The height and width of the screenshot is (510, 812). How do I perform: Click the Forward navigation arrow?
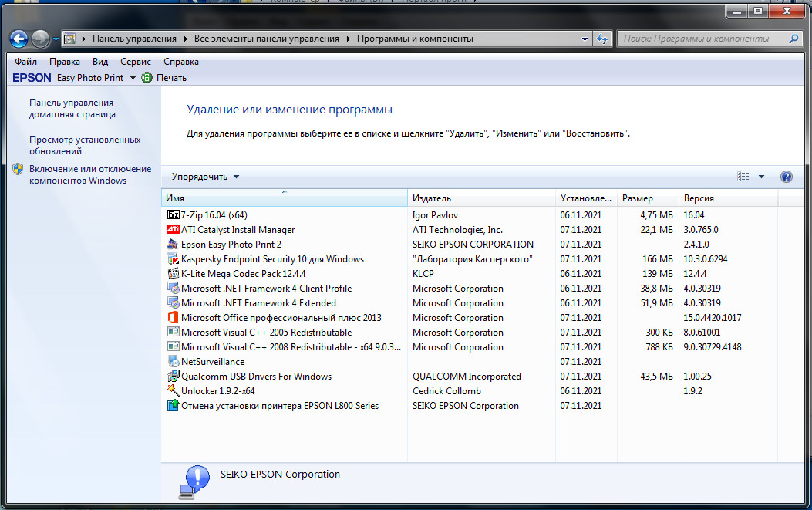click(40, 39)
